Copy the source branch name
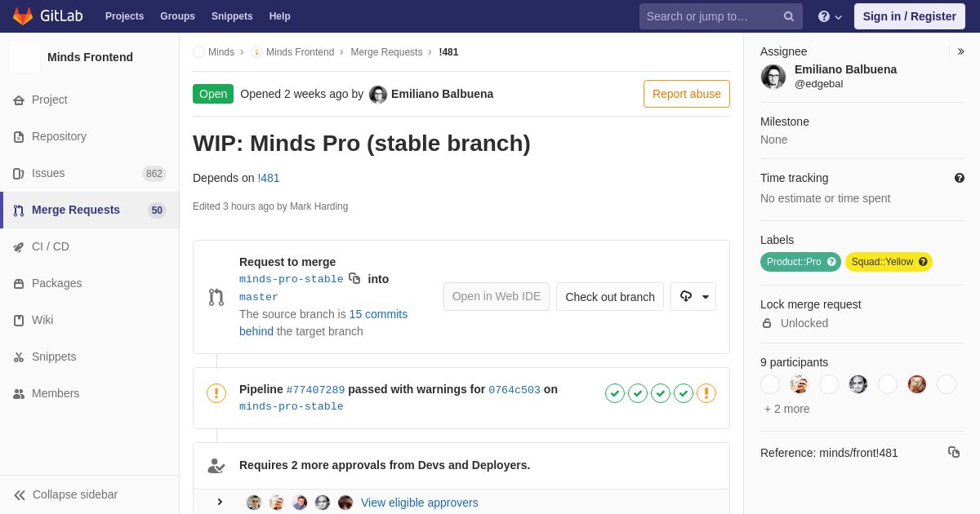The width and height of the screenshot is (980, 514). click(x=354, y=278)
